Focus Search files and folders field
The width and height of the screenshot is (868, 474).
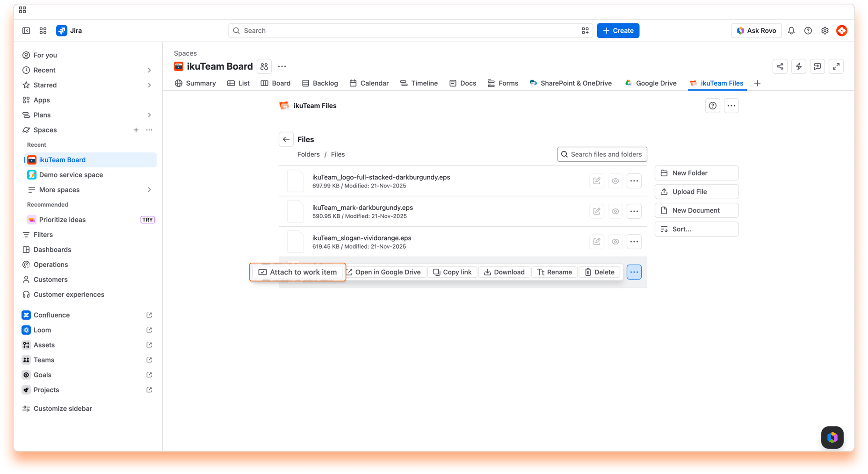tap(602, 154)
